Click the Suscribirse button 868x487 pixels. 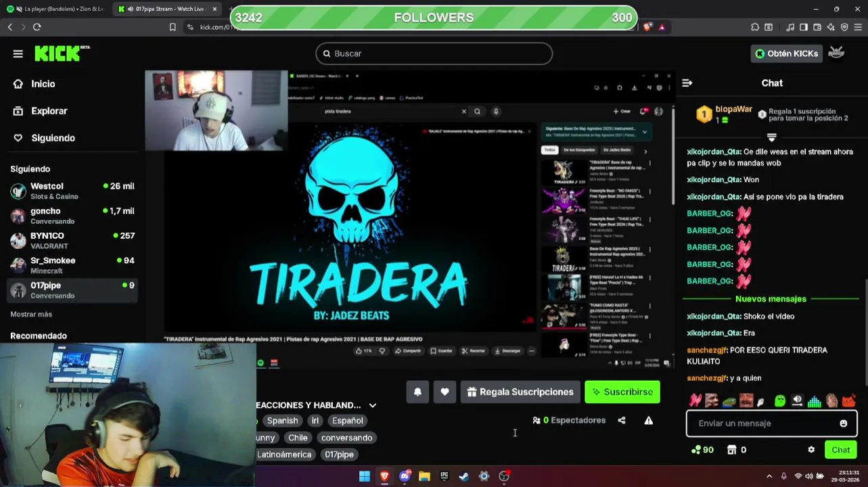622,392
